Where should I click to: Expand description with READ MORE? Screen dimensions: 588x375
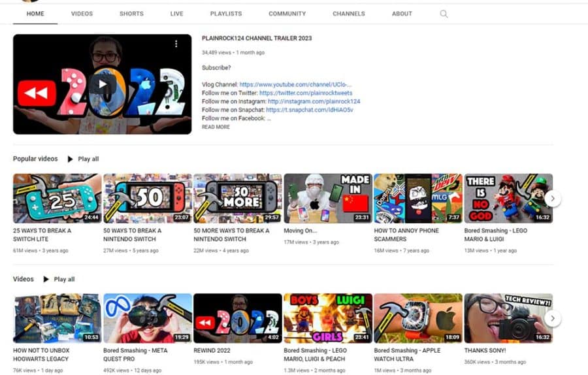[x=216, y=127]
